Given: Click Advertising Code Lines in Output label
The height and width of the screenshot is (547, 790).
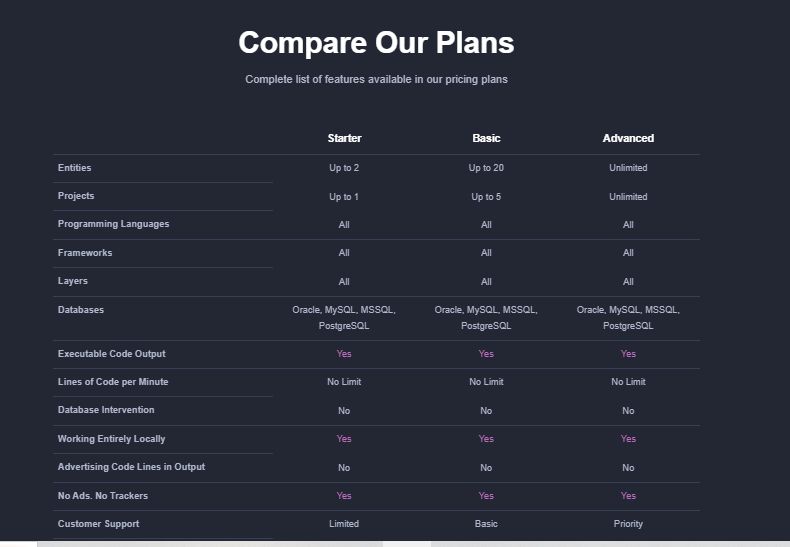Looking at the screenshot, I should pos(131,467).
